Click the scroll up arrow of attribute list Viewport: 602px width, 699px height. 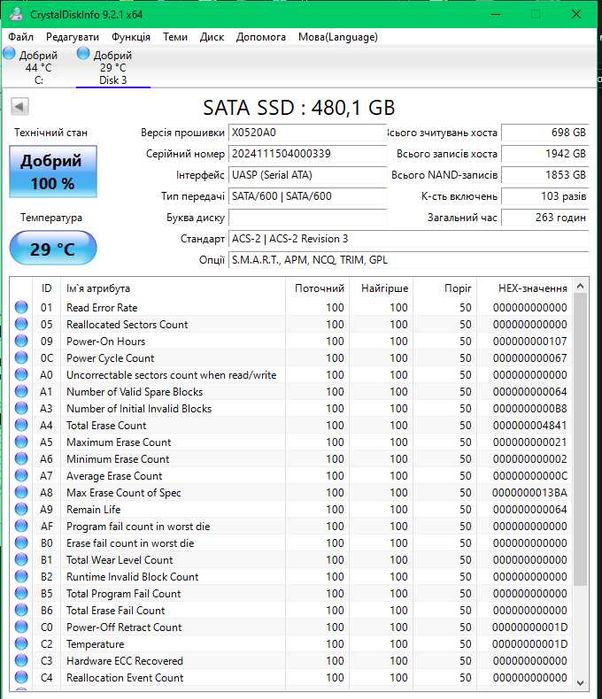click(580, 286)
